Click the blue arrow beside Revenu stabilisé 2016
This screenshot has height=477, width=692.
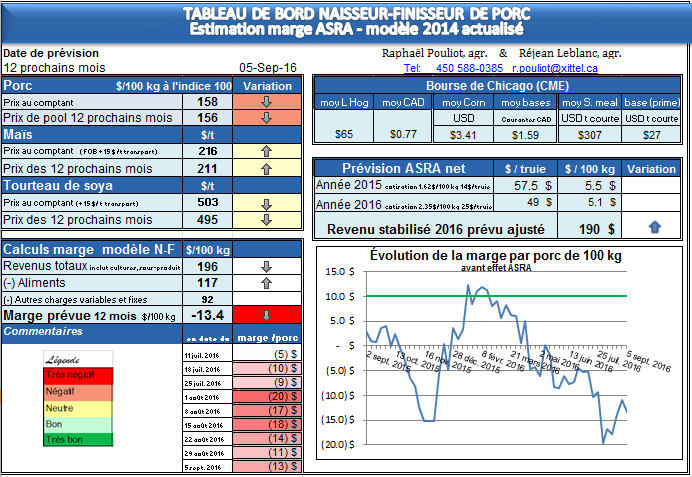tap(655, 228)
